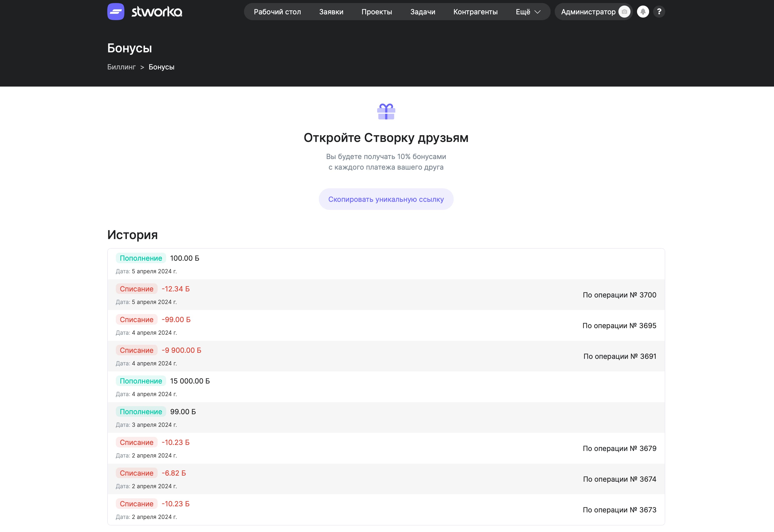The width and height of the screenshot is (774, 532).
Task: Click the purple gift box icon
Action: pos(386,111)
